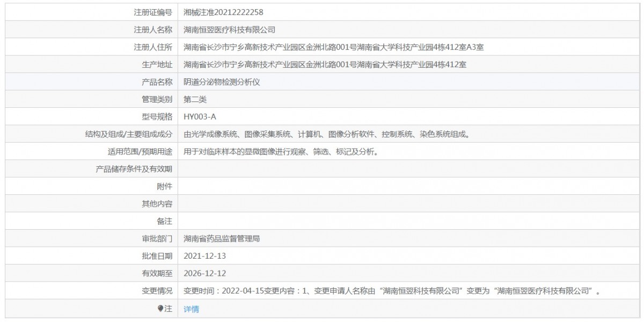Image resolution: width=644 pixels, height=322 pixels.
Task: Click the 有效期至 label
Action: pyautogui.click(x=157, y=274)
